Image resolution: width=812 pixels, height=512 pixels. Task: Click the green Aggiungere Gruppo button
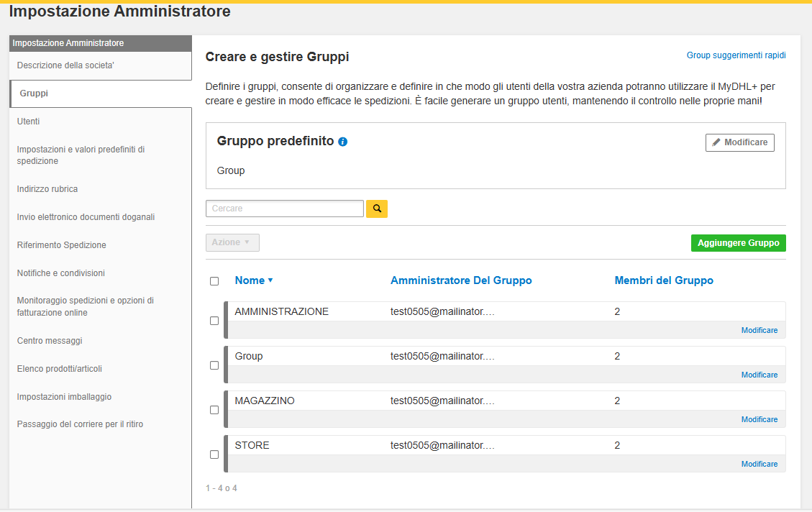(738, 243)
